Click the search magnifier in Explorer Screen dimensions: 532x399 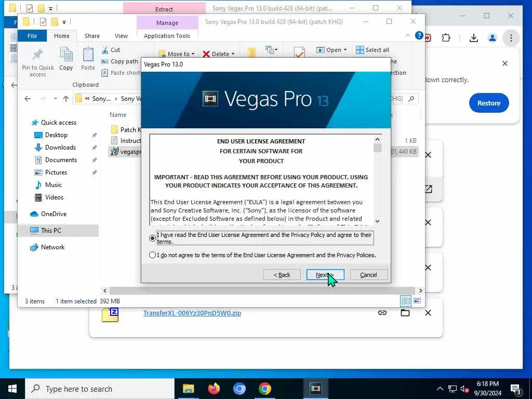(x=411, y=99)
